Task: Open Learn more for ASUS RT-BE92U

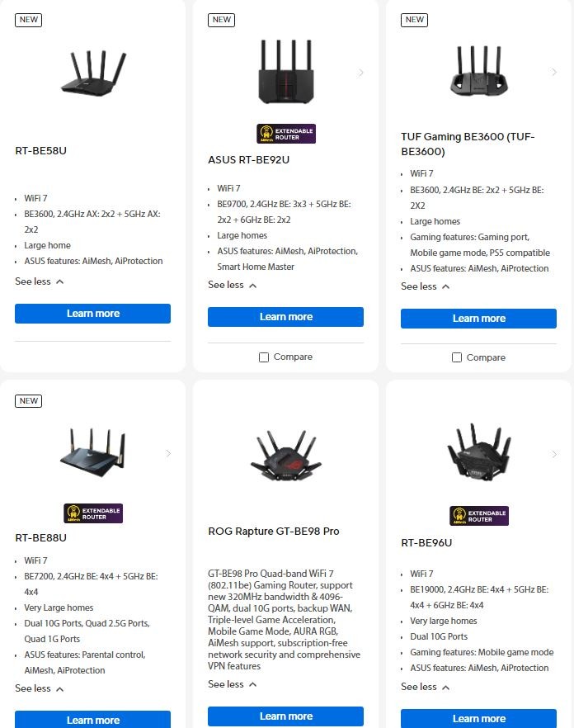Action: pos(286,317)
